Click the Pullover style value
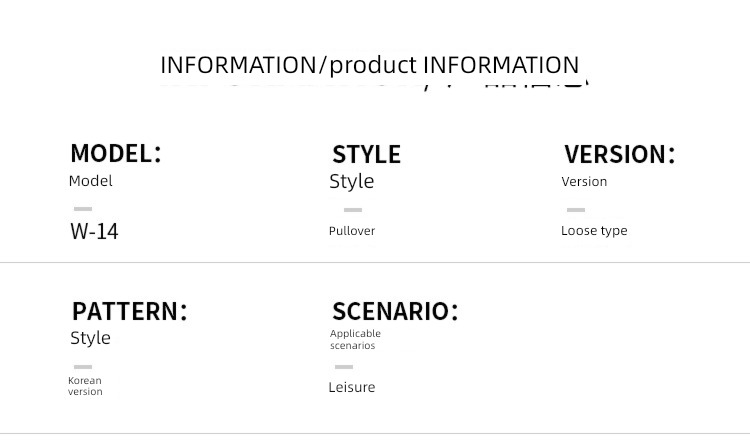 [x=352, y=231]
